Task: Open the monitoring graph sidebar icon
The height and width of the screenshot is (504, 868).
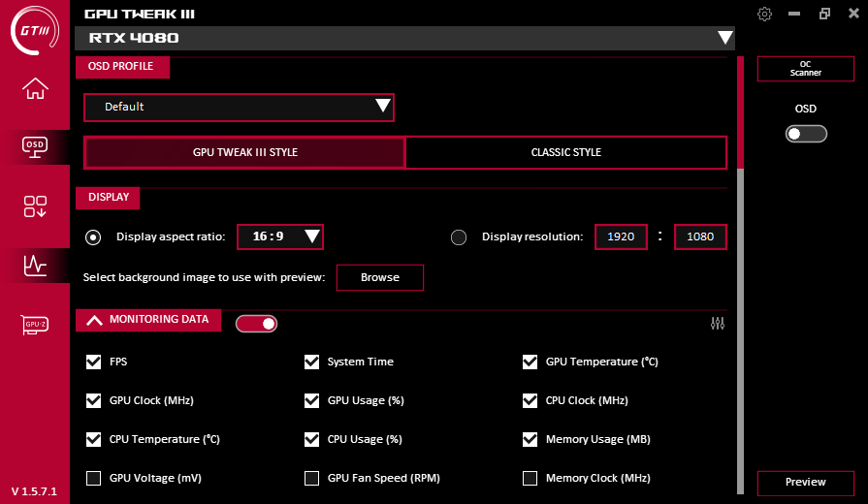Action: pos(35,266)
